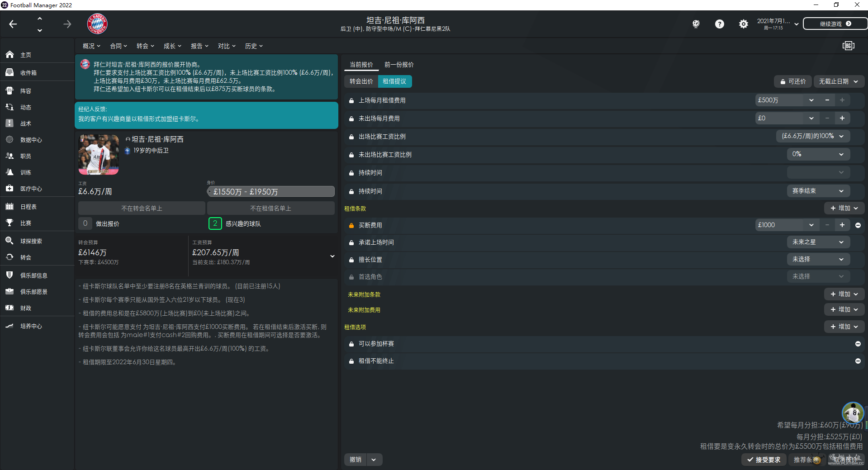
Task: Switch to the 前一份报价 tab
Action: coord(398,65)
